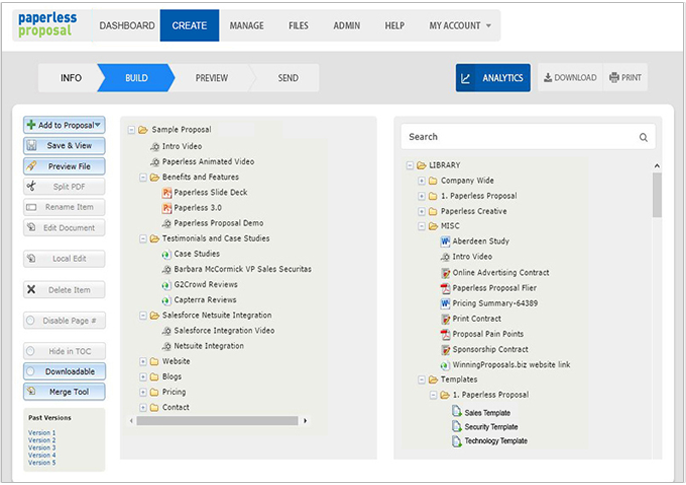Click the proposal tree's right scroll arrow
The image size is (686, 485).
305,421
